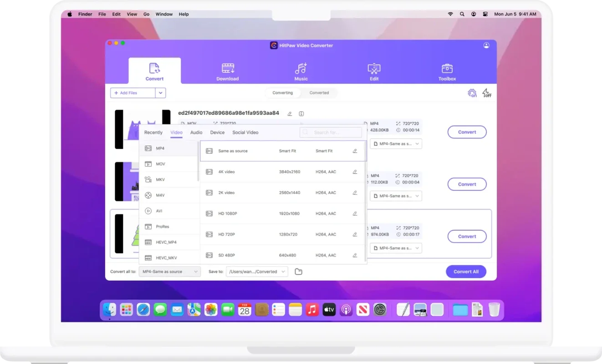Select the Same as source preset

[282, 151]
